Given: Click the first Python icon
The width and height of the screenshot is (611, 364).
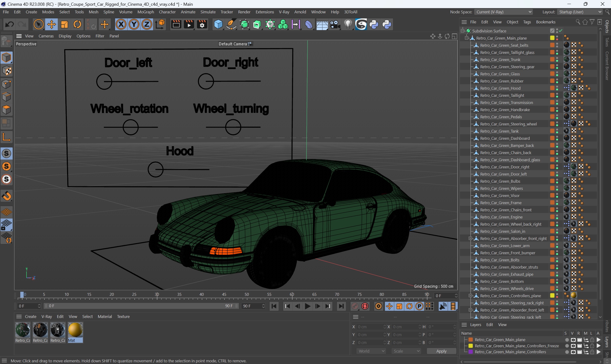Looking at the screenshot, I should tap(374, 25).
